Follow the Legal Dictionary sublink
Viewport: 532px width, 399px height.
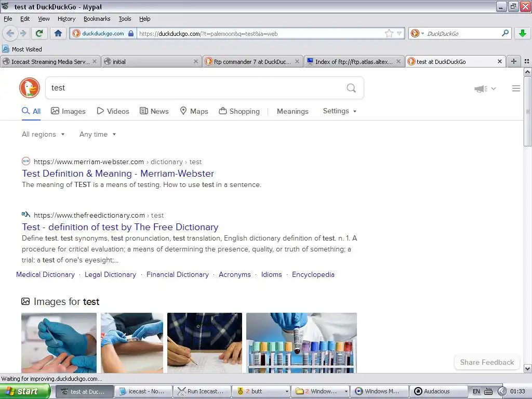point(110,274)
